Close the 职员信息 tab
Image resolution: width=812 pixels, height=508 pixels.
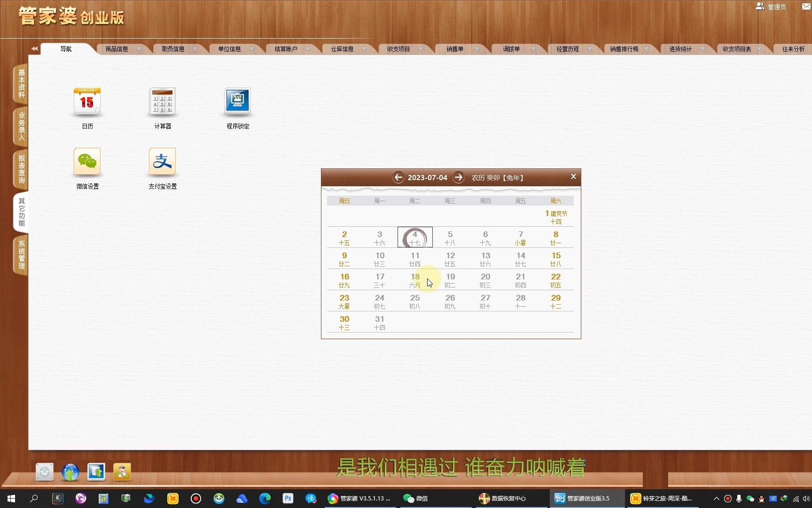195,48
